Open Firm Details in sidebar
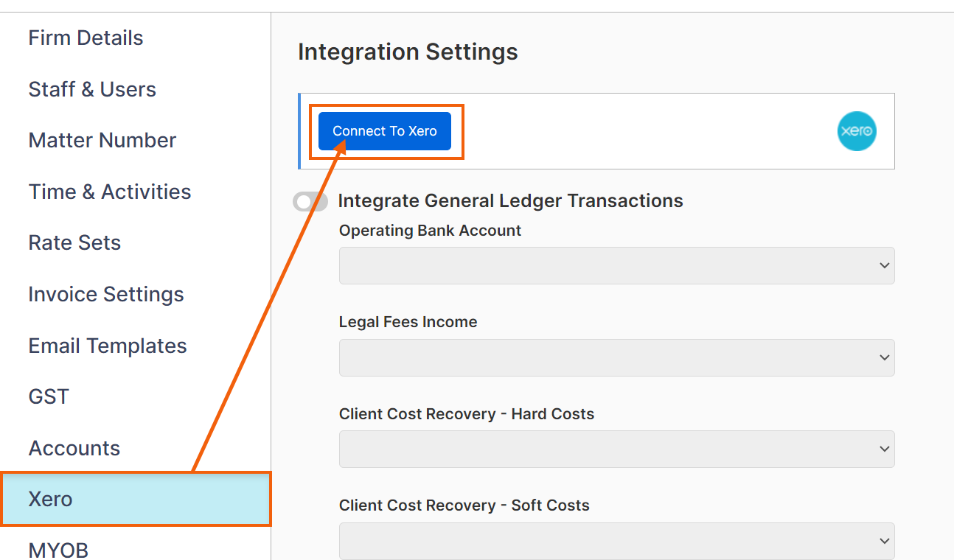Screen dimensions: 954x560 [86, 38]
